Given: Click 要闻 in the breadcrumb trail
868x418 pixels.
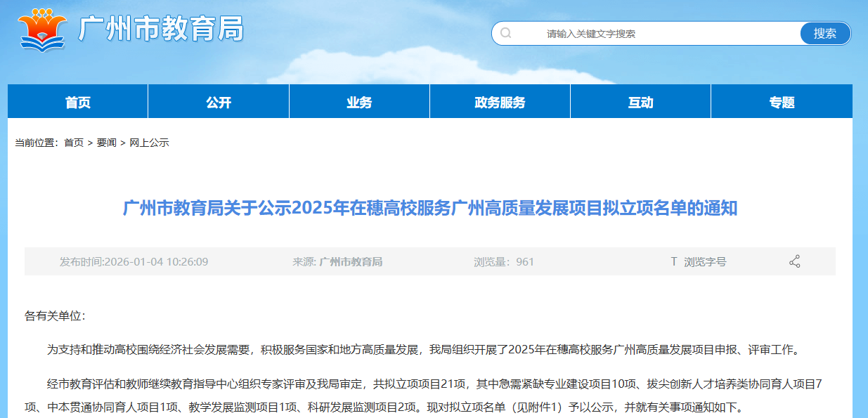Looking at the screenshot, I should click(x=107, y=143).
